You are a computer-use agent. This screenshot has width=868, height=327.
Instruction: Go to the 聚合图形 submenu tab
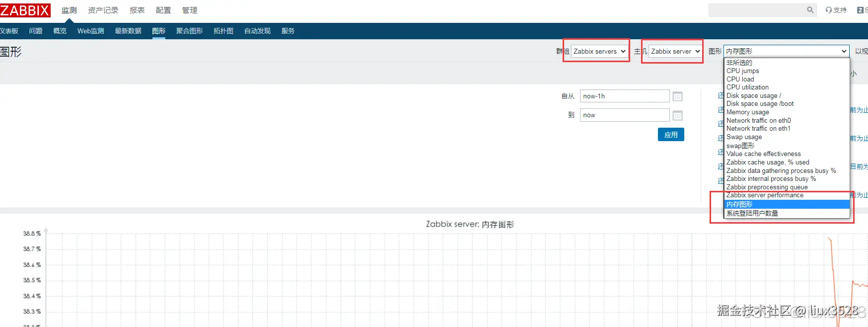(x=190, y=31)
